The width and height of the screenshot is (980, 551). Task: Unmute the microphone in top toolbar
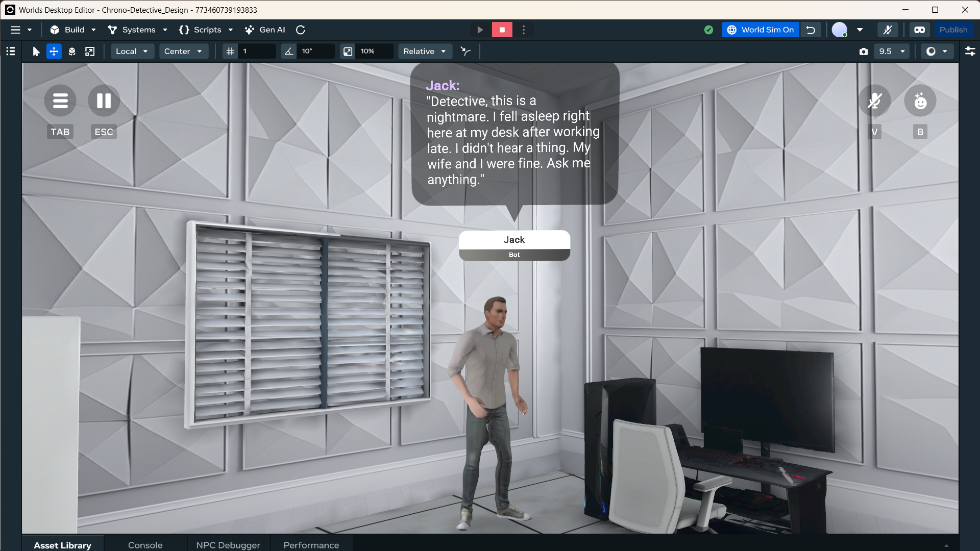[x=888, y=30]
